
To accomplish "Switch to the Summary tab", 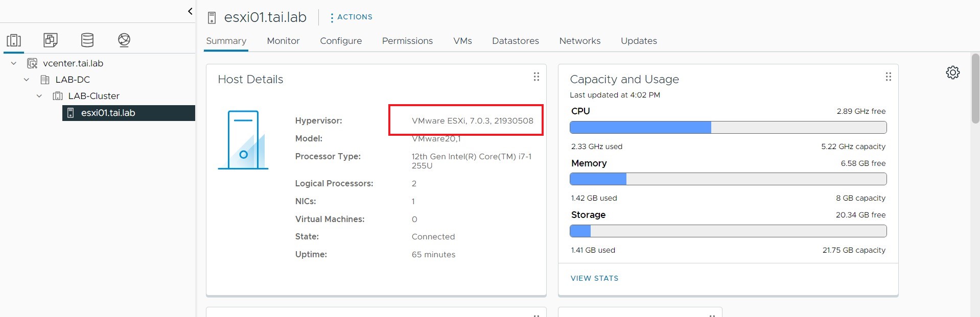I will (226, 41).
